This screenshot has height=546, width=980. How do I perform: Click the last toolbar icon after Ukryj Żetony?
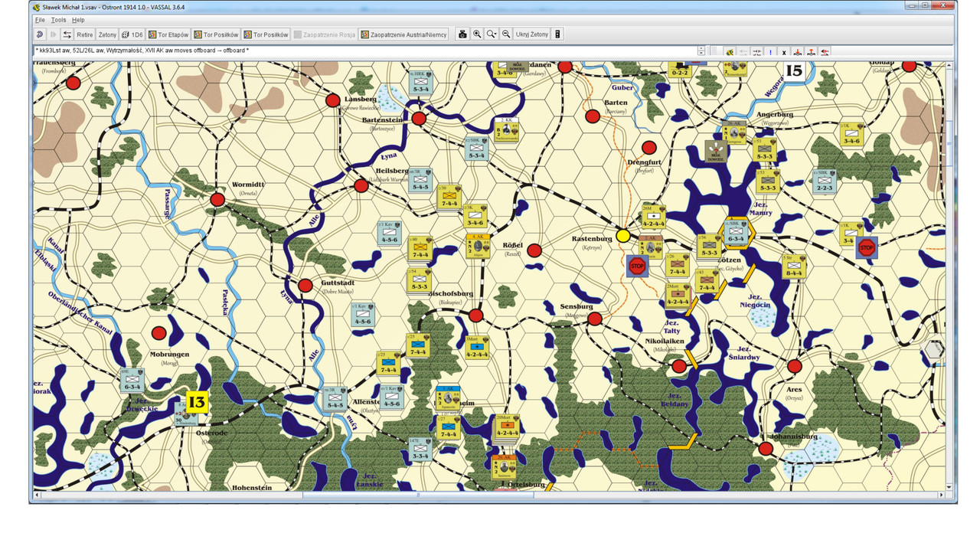[557, 34]
